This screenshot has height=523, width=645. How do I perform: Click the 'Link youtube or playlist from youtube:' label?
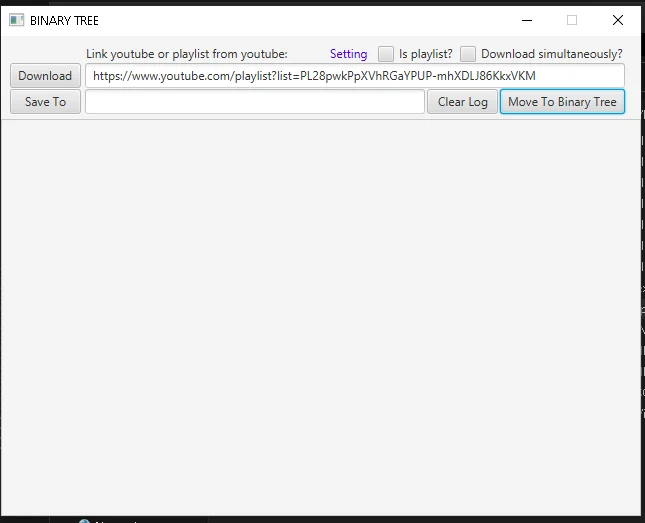click(x=187, y=54)
